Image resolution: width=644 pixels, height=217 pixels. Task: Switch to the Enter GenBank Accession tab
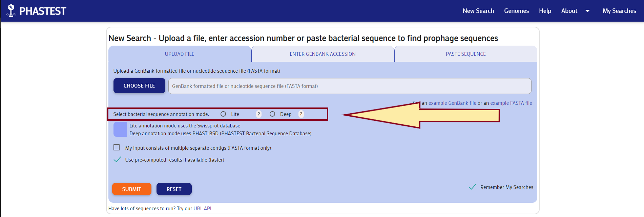pyautogui.click(x=323, y=54)
